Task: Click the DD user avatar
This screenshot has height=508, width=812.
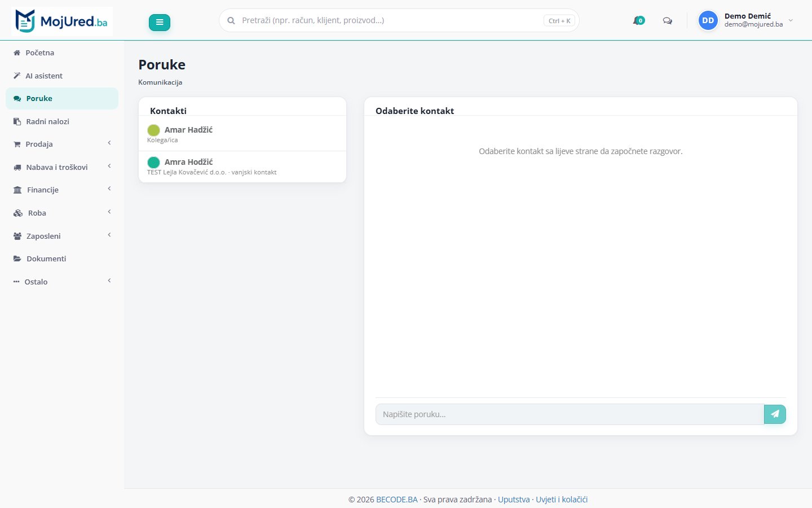Action: coord(708,20)
